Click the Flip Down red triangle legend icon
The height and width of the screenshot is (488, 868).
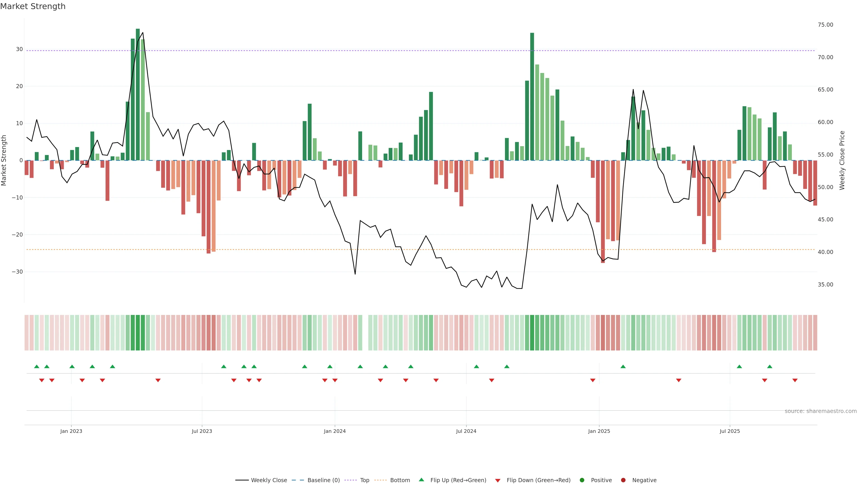tap(498, 481)
